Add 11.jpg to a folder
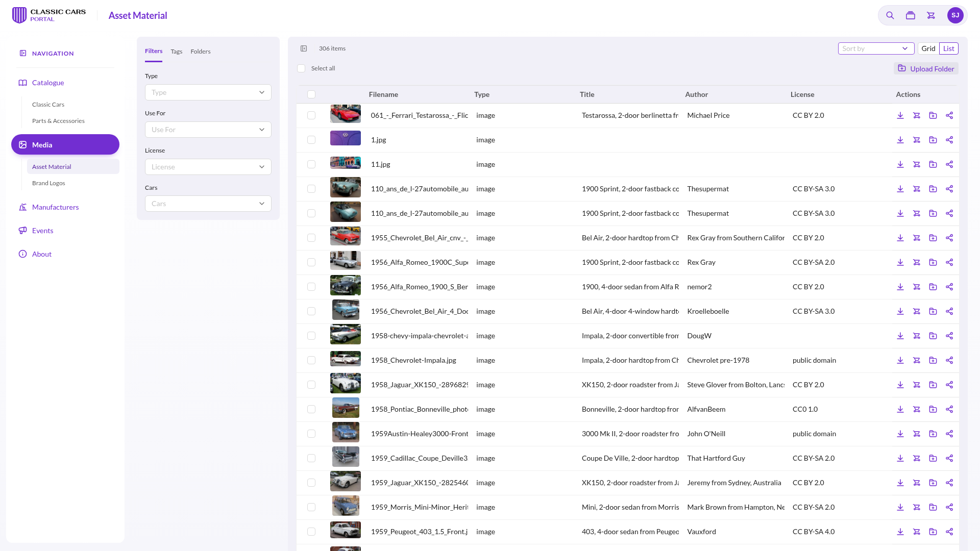This screenshot has width=980, height=551. (933, 164)
